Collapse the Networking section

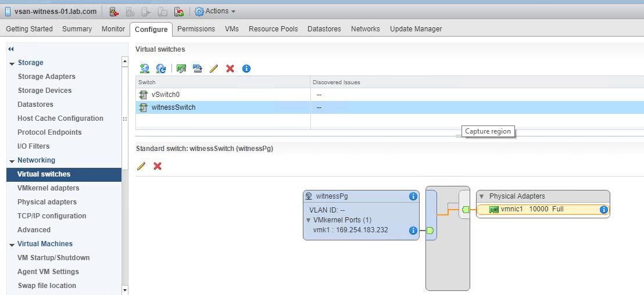pos(12,161)
